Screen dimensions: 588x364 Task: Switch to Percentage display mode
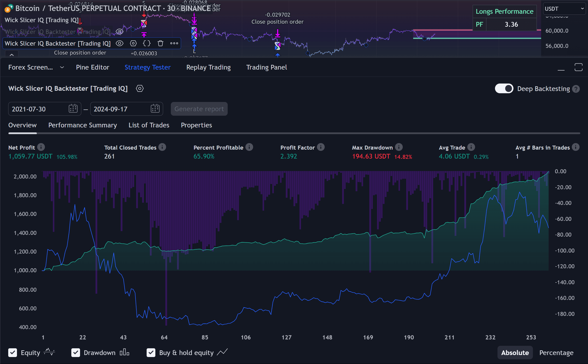556,353
